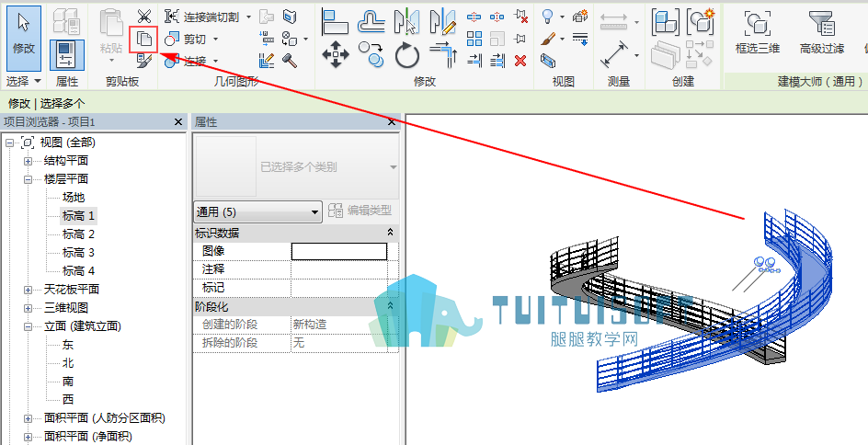Copy selection to clipboard icon
868x445 pixels.
pos(144,39)
